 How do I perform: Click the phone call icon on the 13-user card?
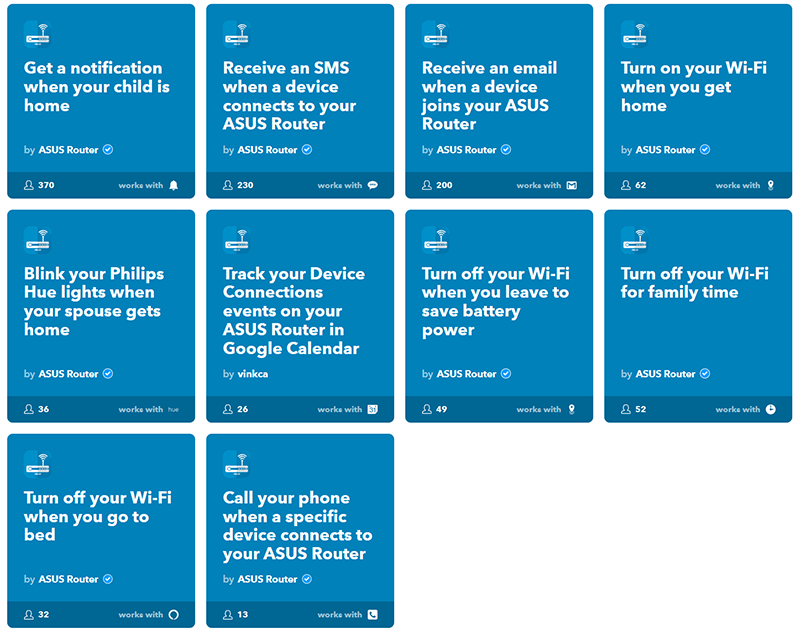pyautogui.click(x=373, y=615)
